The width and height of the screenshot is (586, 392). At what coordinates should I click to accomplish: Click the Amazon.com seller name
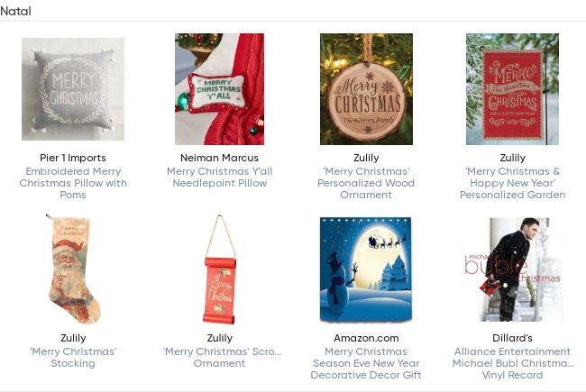click(x=366, y=338)
